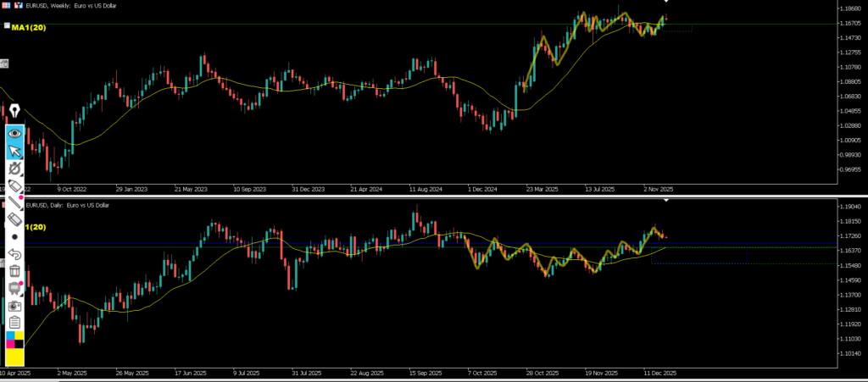868x382 pixels.
Task: Click the MA1(20) indicator label
Action: [29, 27]
